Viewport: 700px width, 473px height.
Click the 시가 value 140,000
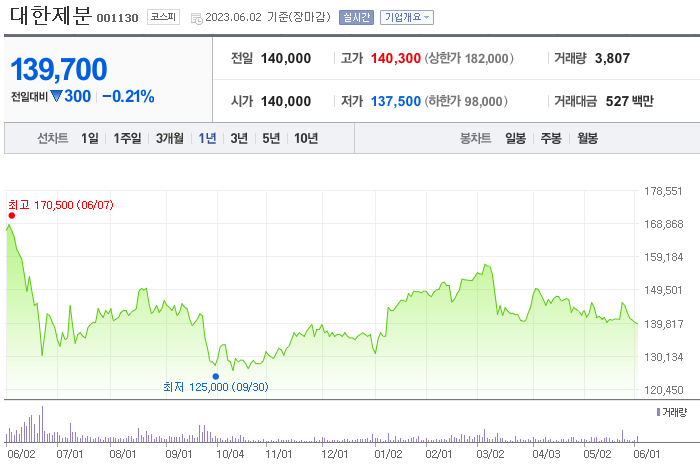pos(286,101)
